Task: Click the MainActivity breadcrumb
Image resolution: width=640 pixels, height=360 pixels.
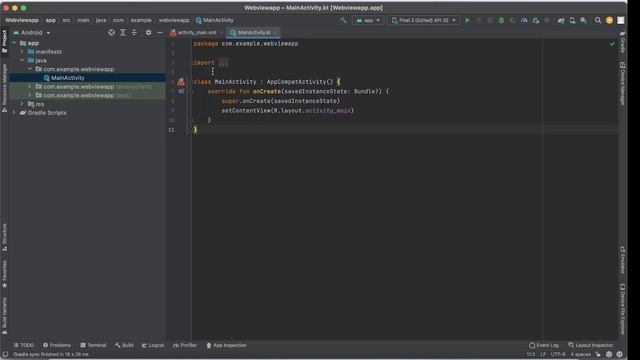Action: (x=214, y=20)
